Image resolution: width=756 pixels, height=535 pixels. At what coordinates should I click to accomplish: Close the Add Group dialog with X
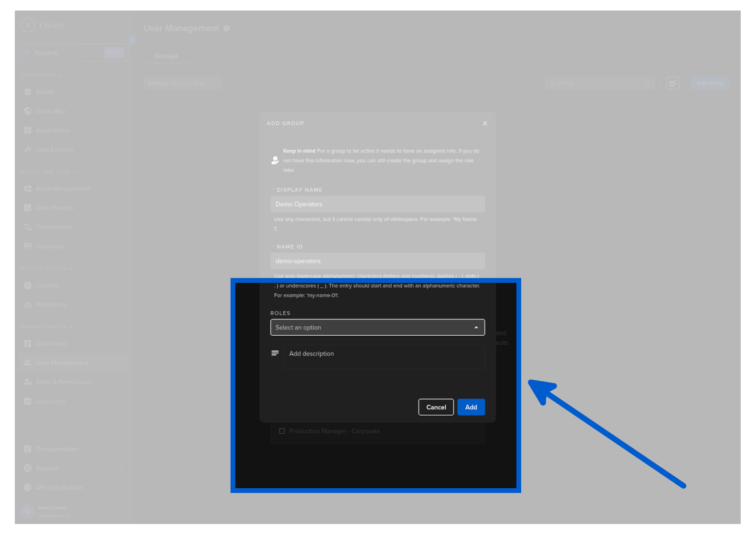tap(485, 123)
